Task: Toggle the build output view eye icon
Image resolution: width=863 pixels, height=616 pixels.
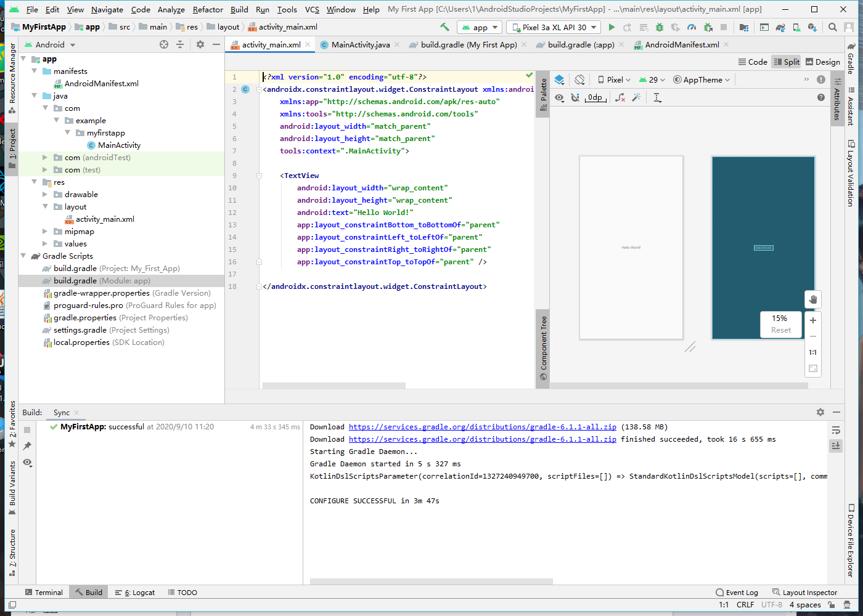Action: coord(27,463)
